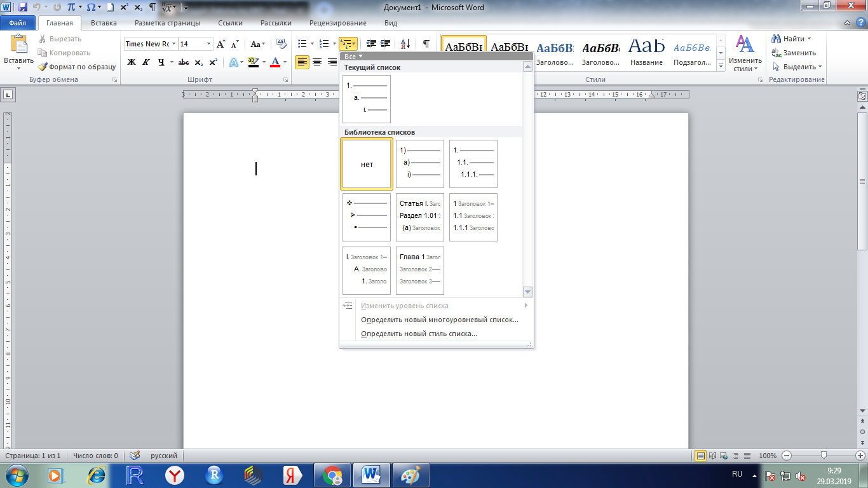The image size is (868, 488).
Task: Select the Глава 1 Заголовок list thumbnail
Action: [420, 271]
